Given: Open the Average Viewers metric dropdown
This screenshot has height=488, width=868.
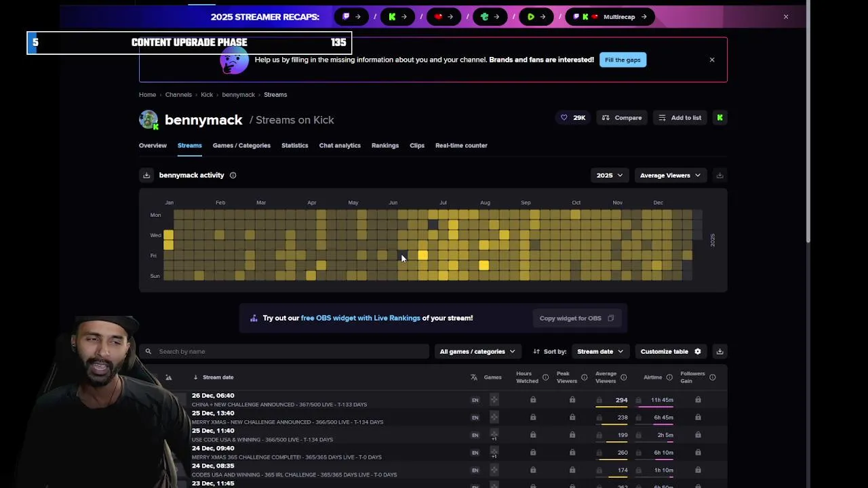Looking at the screenshot, I should 671,176.
